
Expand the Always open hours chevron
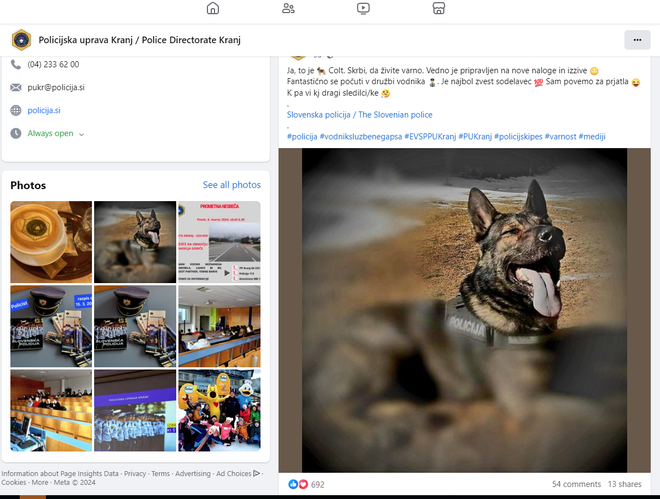(82, 134)
